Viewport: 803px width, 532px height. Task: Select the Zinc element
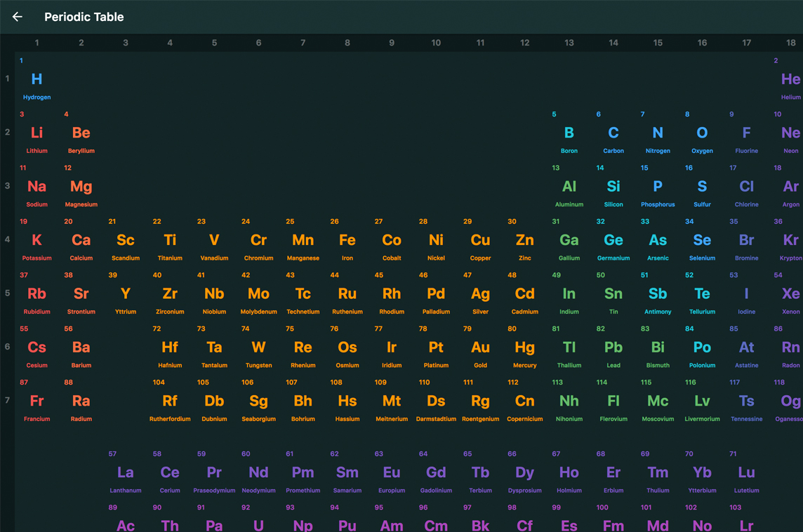[525, 240]
